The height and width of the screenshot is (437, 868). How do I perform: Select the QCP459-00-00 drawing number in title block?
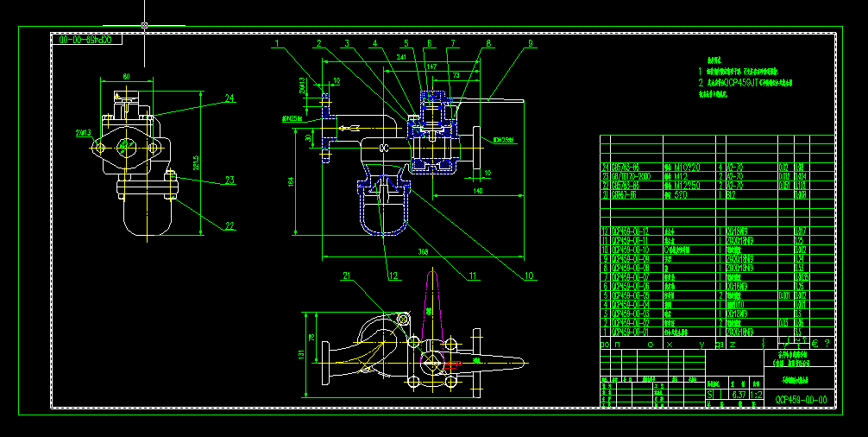pos(801,399)
